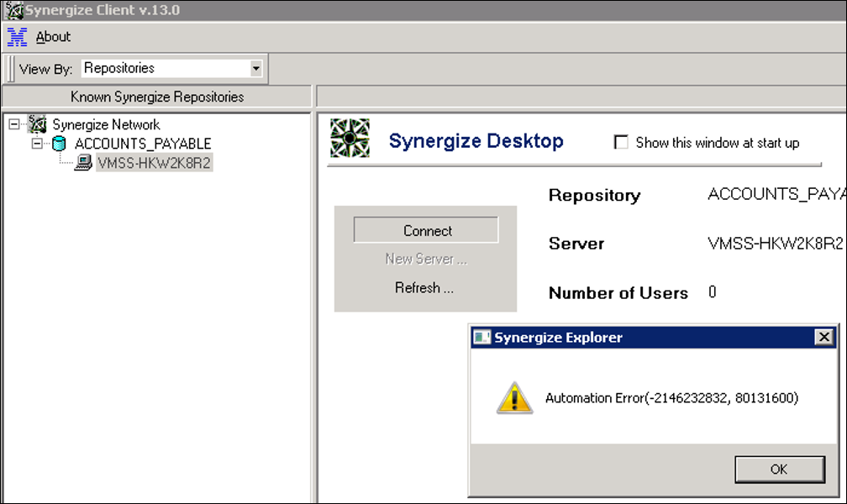847x504 pixels.
Task: Click the Synergize Desktop compass logo
Action: point(350,139)
